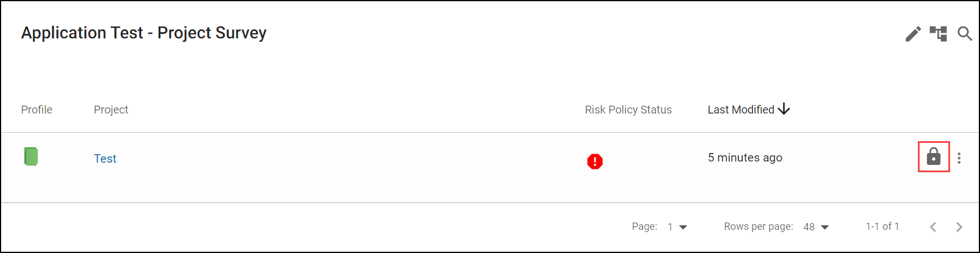980x253 pixels.
Task: Sort by Risk Policy Status column
Action: coord(628,110)
